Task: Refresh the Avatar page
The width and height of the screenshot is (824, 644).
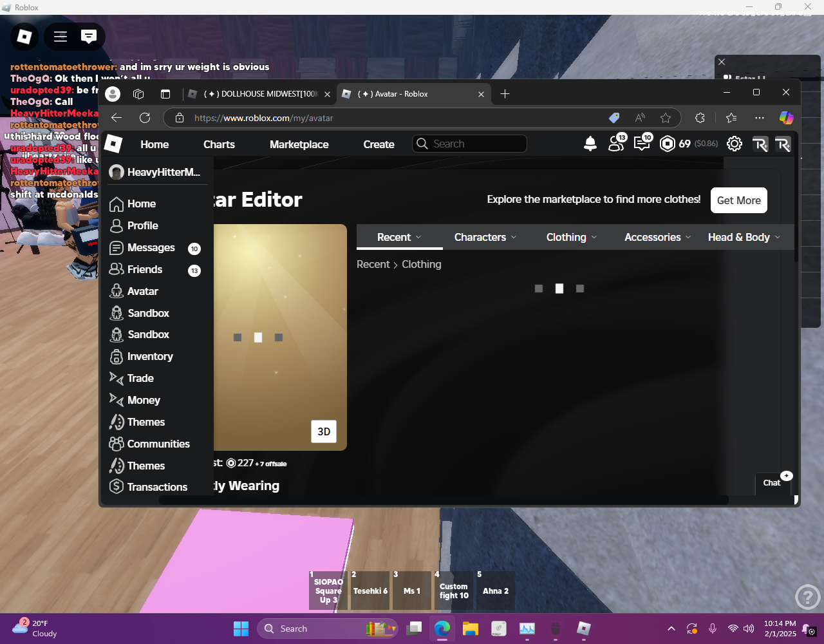Action: click(x=145, y=118)
